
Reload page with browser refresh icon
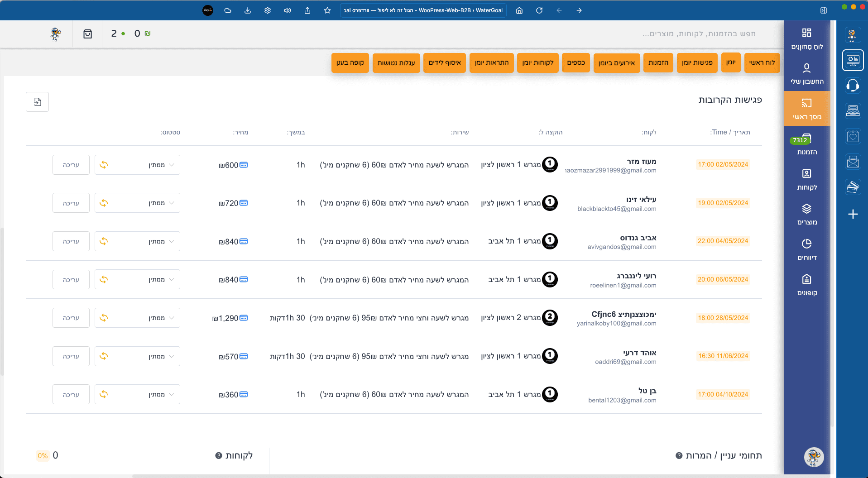coord(539,10)
